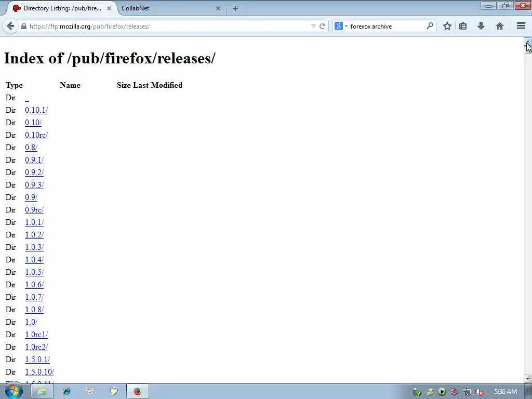The image size is (532, 399).
Task: Open the 0.9rc/ directory link
Action: (34, 210)
